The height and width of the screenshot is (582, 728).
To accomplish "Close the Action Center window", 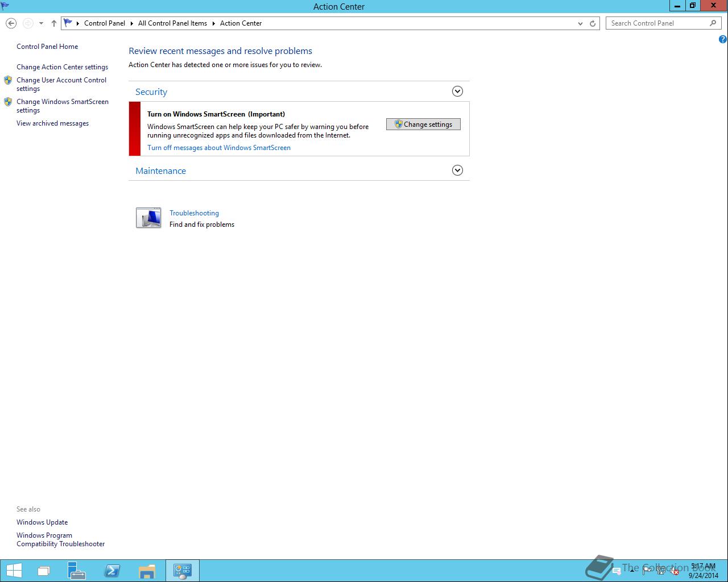I will [x=713, y=6].
